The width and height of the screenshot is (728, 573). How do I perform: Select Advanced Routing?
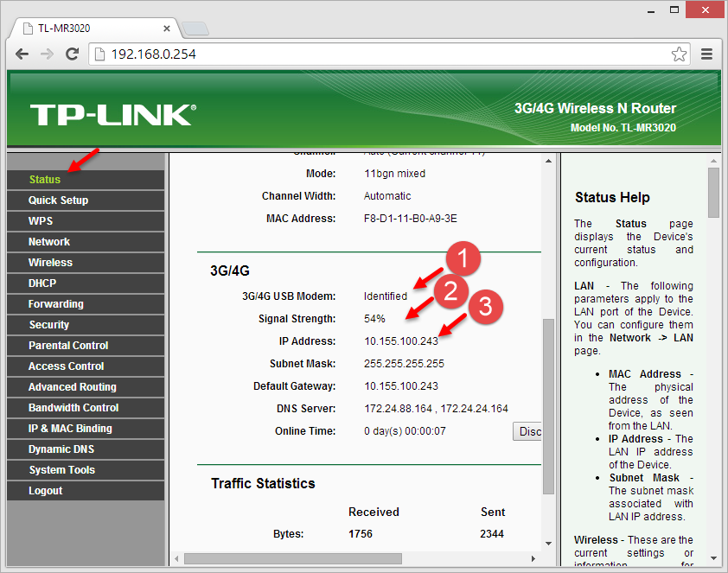pyautogui.click(x=86, y=387)
